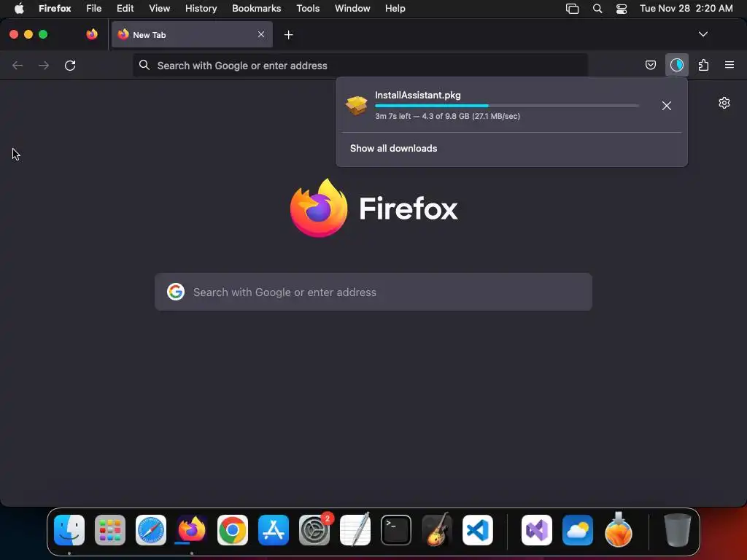Open the Downloads panel toolbar button
Viewport: 747px width, 560px height.
pyautogui.click(x=676, y=65)
